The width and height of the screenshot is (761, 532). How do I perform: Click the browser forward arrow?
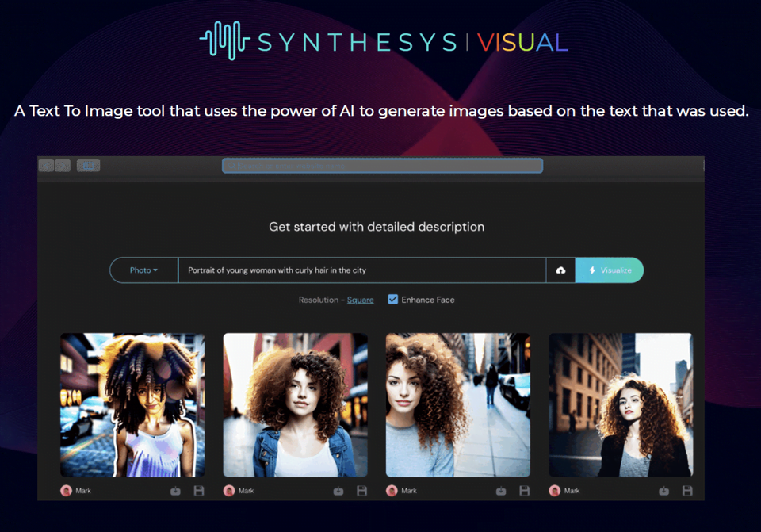tap(63, 165)
